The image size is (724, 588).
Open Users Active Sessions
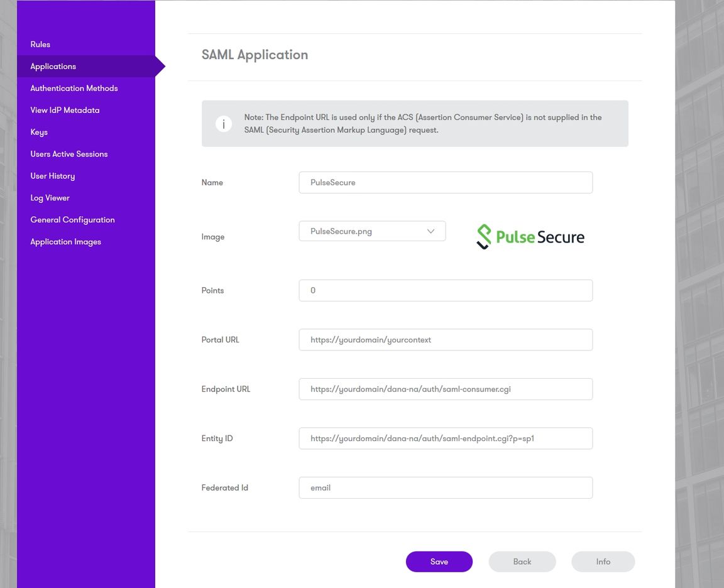pyautogui.click(x=69, y=154)
